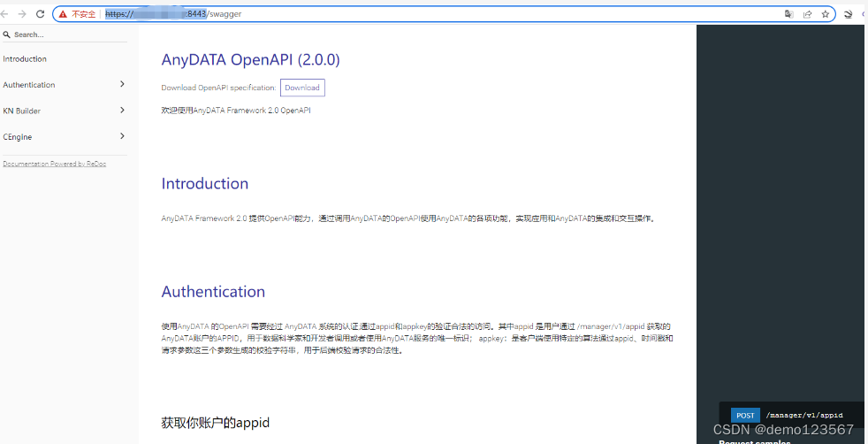The image size is (868, 444).
Task: Open the translate page icon
Action: [789, 14]
